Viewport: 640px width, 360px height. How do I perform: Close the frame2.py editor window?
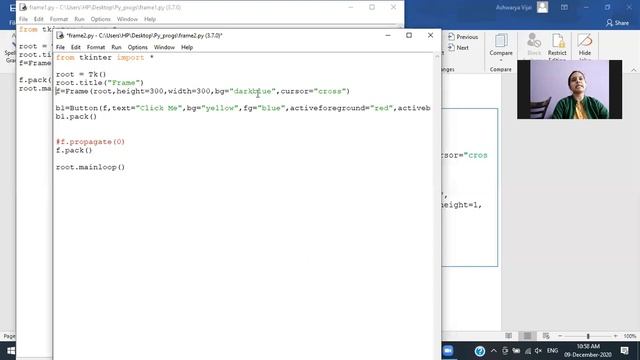click(x=430, y=36)
